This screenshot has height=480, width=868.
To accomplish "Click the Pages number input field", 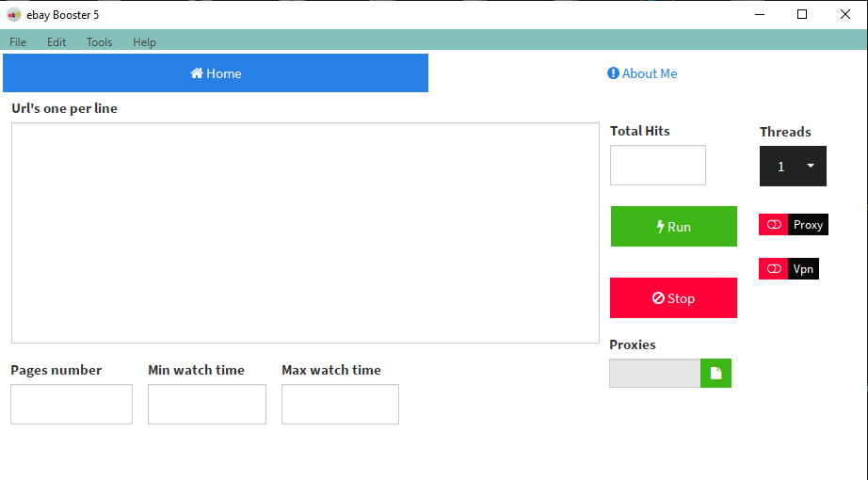I will (72, 404).
